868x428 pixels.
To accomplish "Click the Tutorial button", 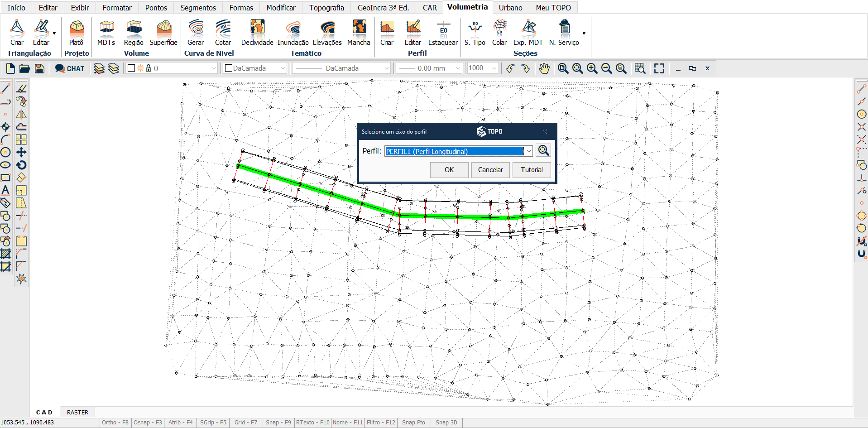I will 532,170.
